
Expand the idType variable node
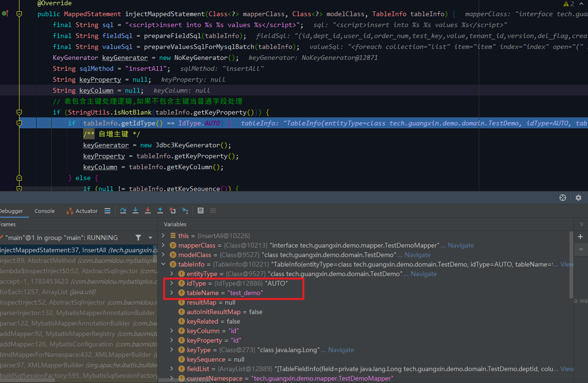tap(172, 283)
